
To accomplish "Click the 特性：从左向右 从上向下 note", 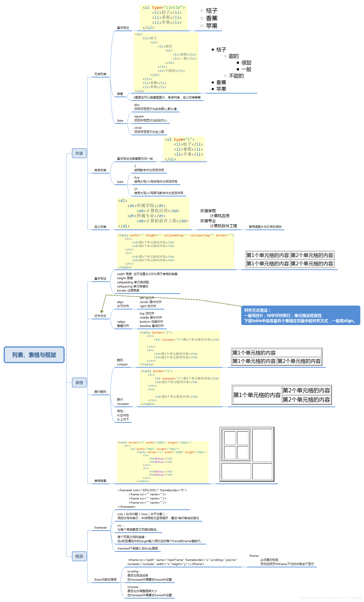I will (123, 415).
